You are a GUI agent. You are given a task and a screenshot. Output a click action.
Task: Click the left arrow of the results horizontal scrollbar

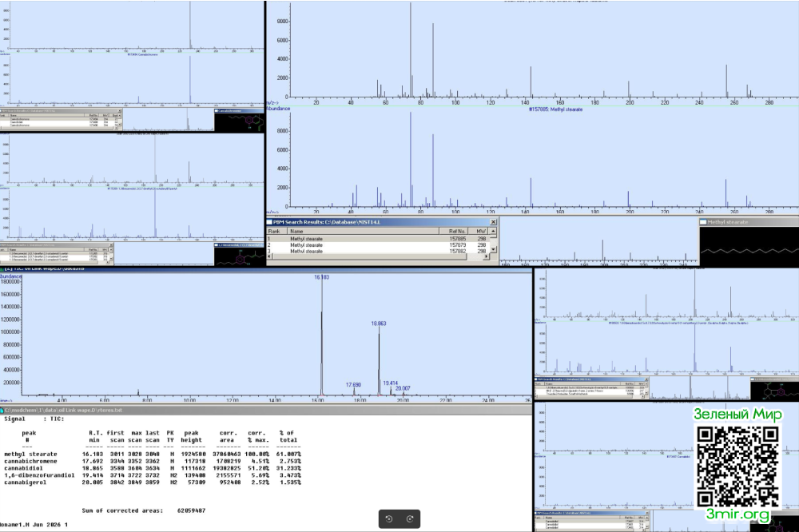click(270, 256)
